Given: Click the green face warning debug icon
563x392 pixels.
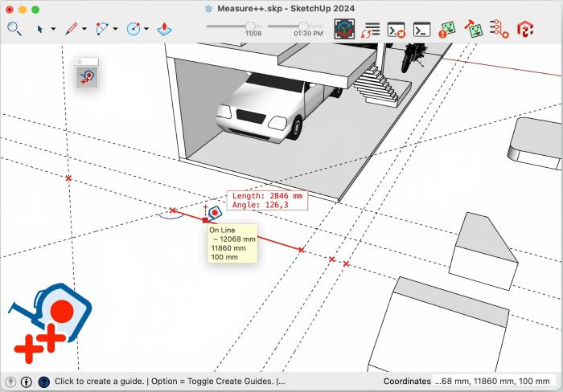Looking at the screenshot, I should 447,30.
